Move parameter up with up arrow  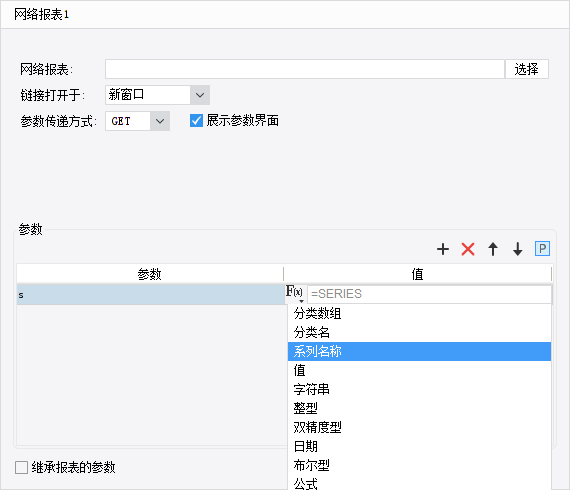pos(493,249)
